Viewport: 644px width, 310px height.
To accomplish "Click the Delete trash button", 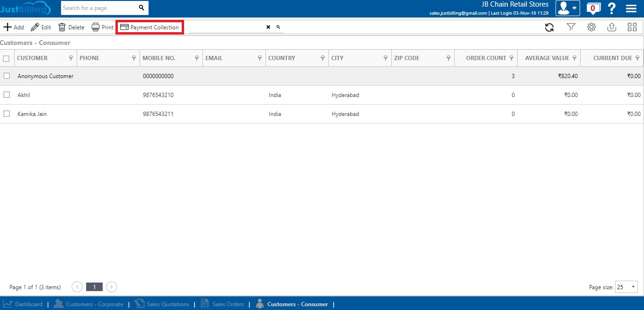I will click(x=71, y=27).
